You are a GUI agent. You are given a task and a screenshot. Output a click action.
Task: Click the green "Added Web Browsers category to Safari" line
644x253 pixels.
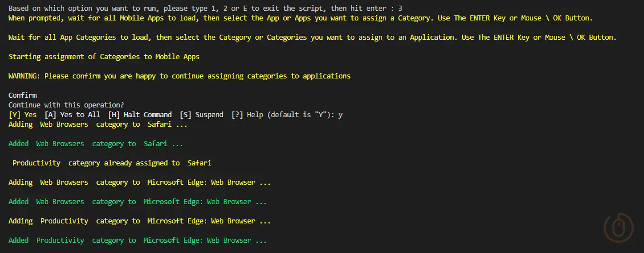95,144
